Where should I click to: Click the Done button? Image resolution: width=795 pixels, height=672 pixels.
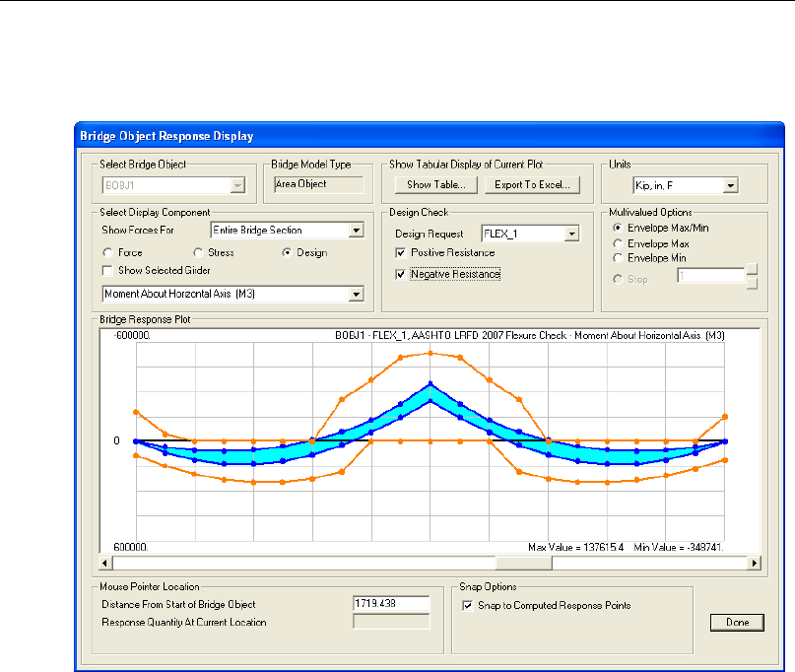click(x=737, y=623)
